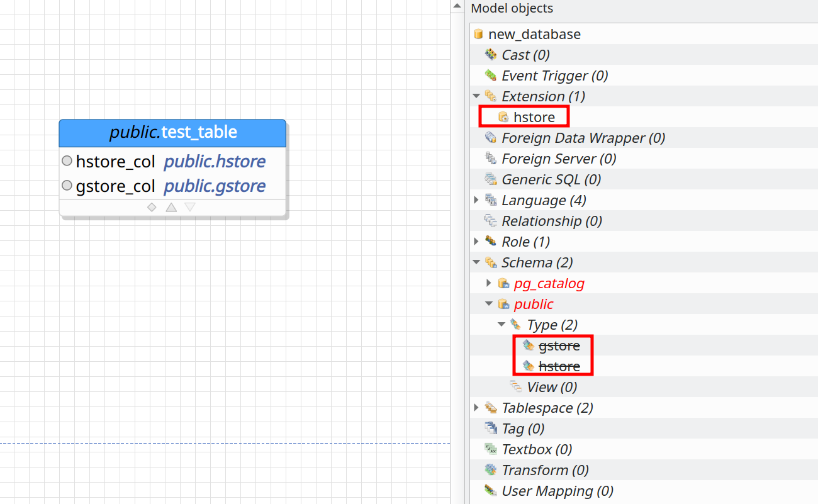Expand the Role (1) tree item
Viewport: 818px width, 504px height.
coord(476,241)
